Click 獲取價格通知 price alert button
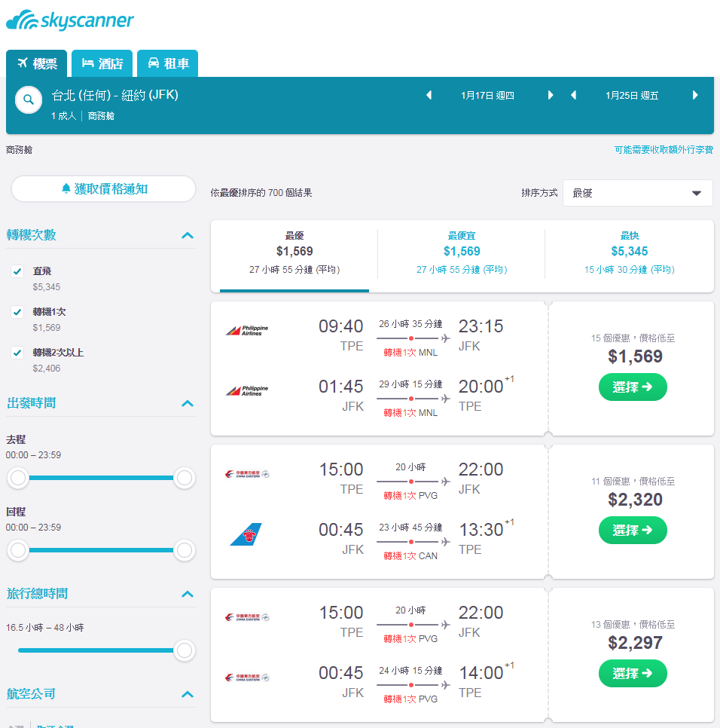Screen dimensions: 720x728 tap(103, 189)
